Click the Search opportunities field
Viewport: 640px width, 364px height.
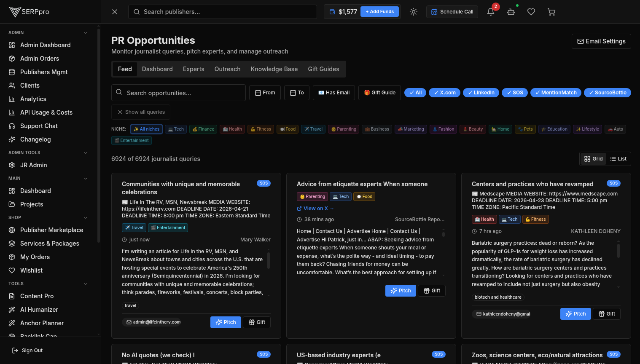coord(178,92)
